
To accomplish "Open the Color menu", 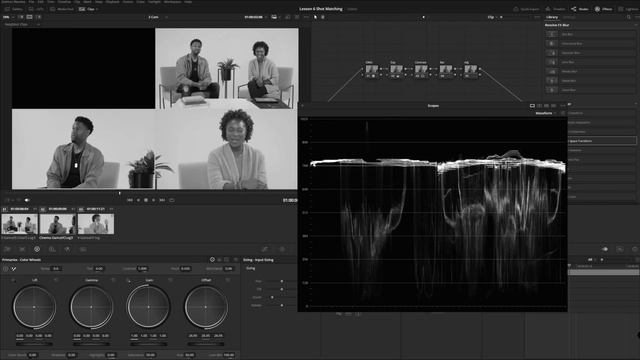I will click(x=140, y=2).
